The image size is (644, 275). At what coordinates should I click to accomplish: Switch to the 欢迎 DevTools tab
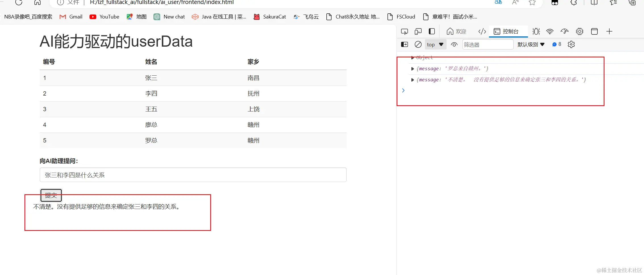click(456, 31)
